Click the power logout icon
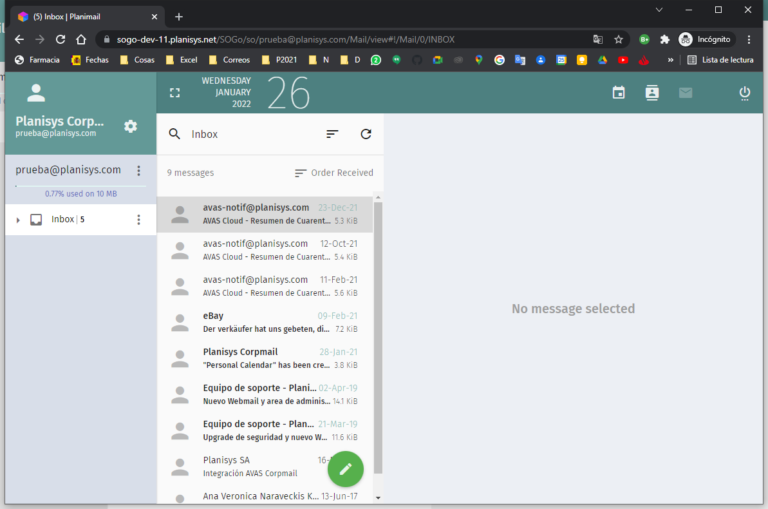Screen dimensions: 768x509 (x=744, y=93)
